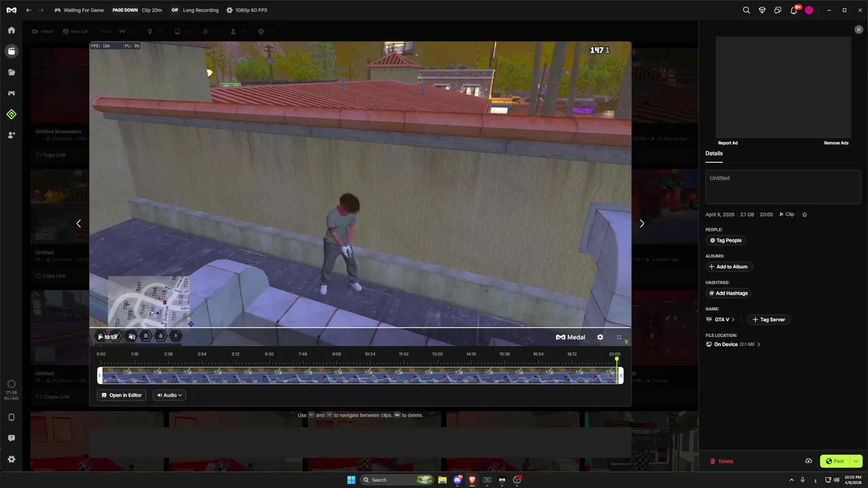Click the Tag Server button
This screenshot has width=868, height=488.
(x=768, y=320)
